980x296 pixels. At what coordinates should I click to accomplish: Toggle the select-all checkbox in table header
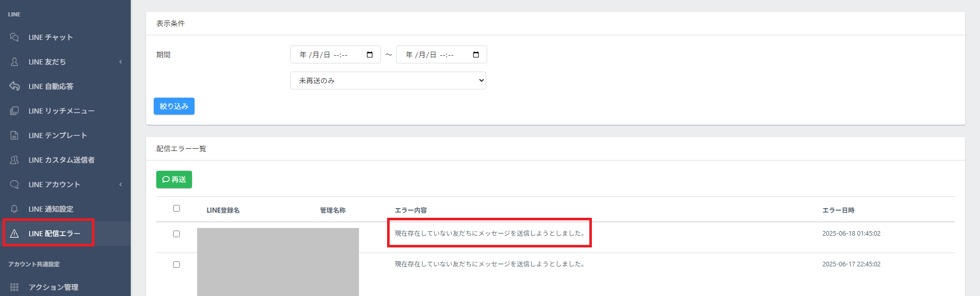(x=176, y=209)
